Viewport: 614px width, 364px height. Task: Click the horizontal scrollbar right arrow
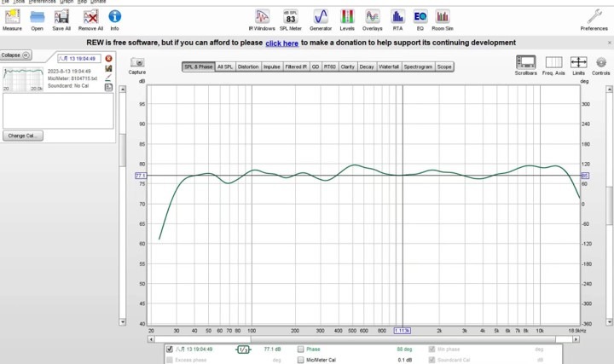(x=576, y=339)
